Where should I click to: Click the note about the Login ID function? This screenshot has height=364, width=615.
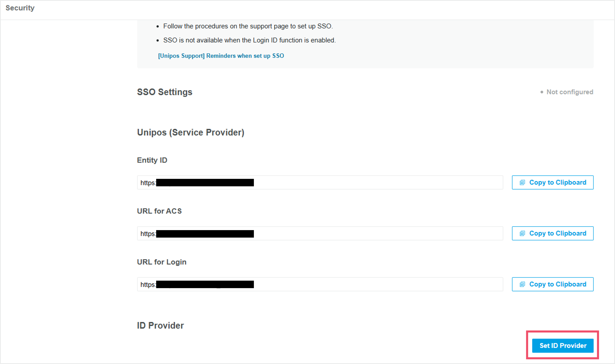tap(249, 40)
